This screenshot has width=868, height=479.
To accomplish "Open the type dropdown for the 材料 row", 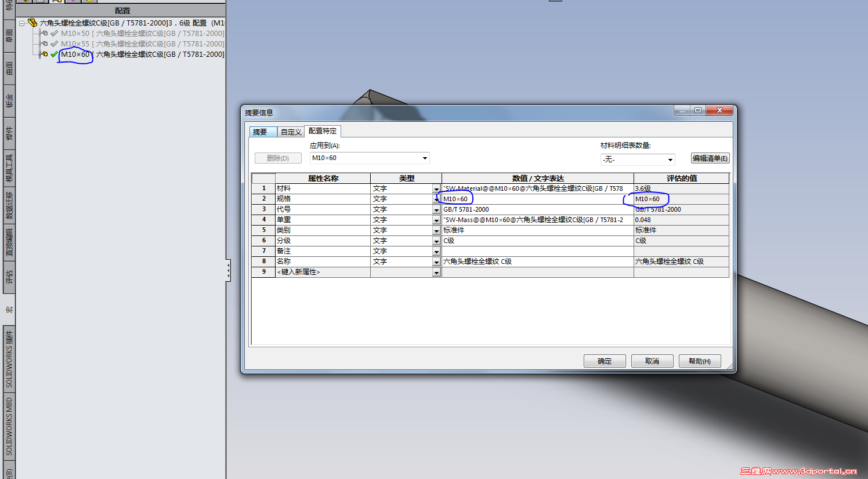I will click(x=436, y=189).
